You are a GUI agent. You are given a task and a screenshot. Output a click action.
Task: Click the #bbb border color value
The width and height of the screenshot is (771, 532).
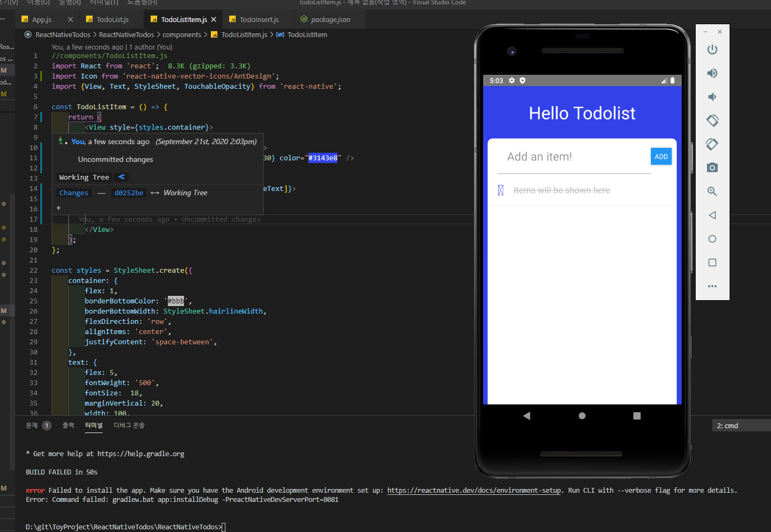(176, 301)
